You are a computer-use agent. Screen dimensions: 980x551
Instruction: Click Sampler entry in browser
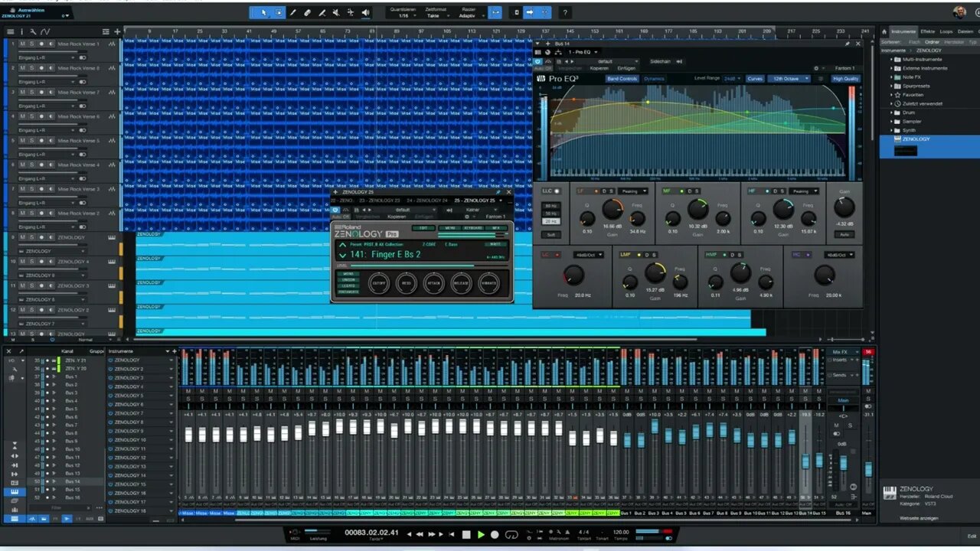[912, 121]
